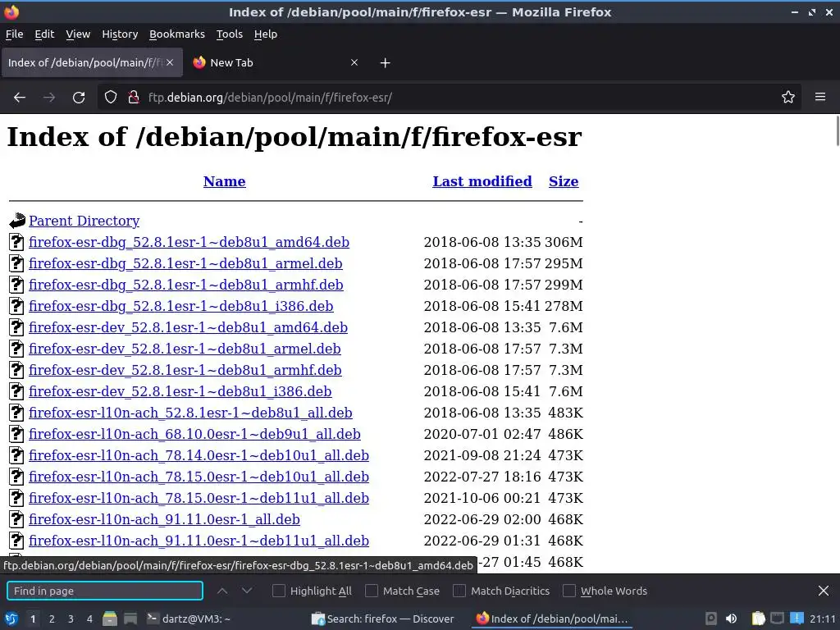Screen dimensions: 840x630
Task: Click file icon beside firefox-esr-dev i386.deb
Action: coord(16,391)
